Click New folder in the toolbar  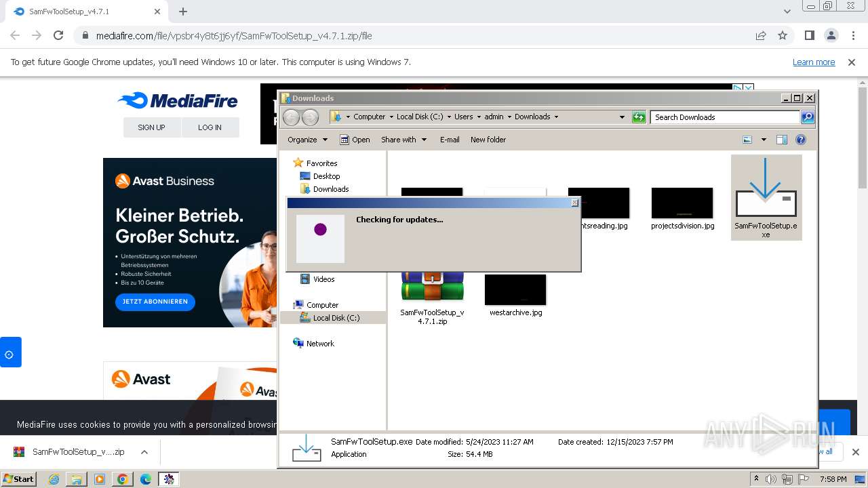488,140
